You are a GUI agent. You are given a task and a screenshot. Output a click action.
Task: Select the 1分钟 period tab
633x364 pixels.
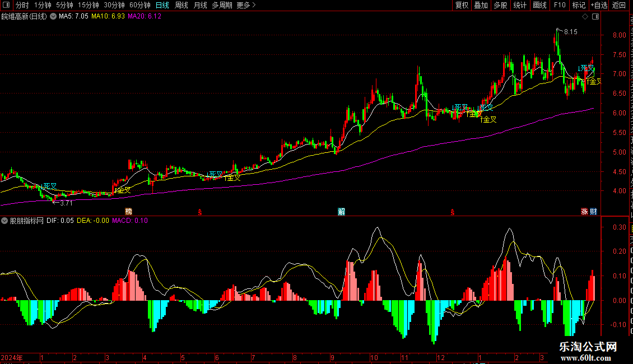click(43, 5)
